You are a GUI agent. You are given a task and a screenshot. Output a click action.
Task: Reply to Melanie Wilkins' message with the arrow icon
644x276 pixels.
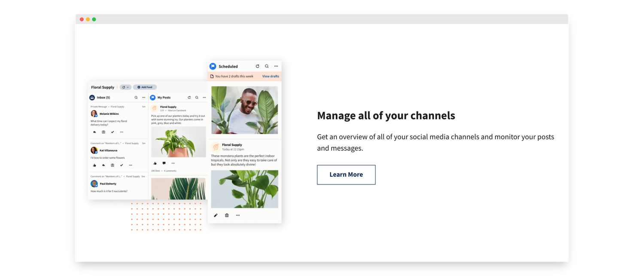point(94,132)
